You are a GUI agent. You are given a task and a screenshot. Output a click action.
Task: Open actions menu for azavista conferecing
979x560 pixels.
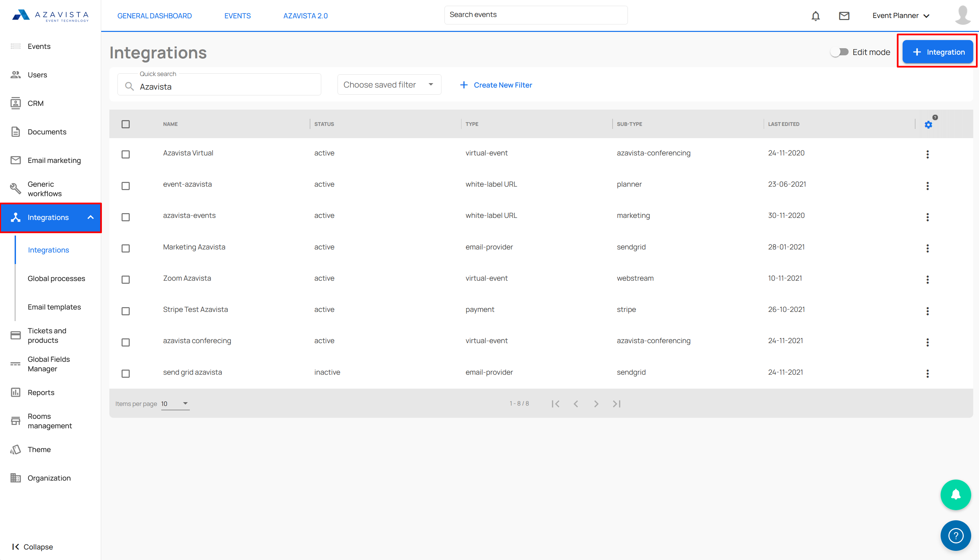(927, 342)
